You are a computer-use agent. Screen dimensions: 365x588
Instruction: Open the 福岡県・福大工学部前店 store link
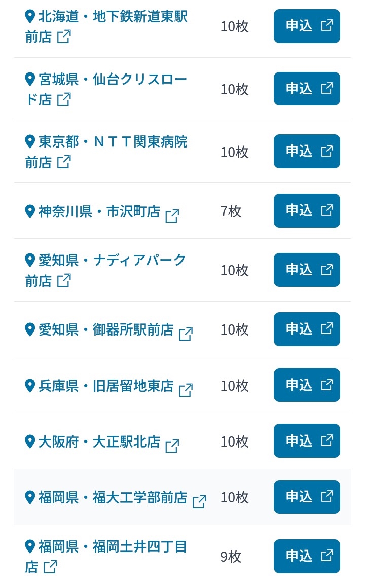[113, 497]
